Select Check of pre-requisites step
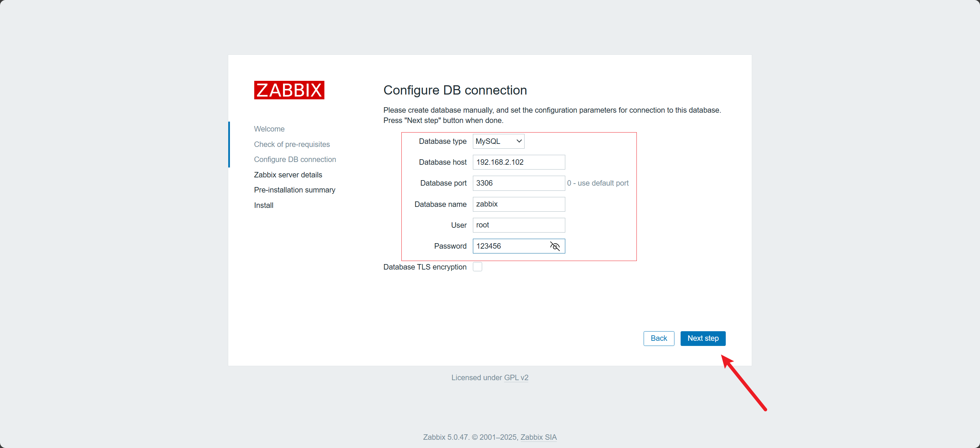The image size is (980, 448). coord(292,145)
